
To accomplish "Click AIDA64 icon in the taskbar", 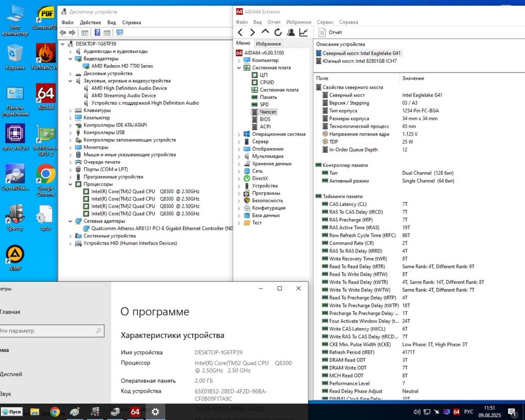I will (135, 412).
